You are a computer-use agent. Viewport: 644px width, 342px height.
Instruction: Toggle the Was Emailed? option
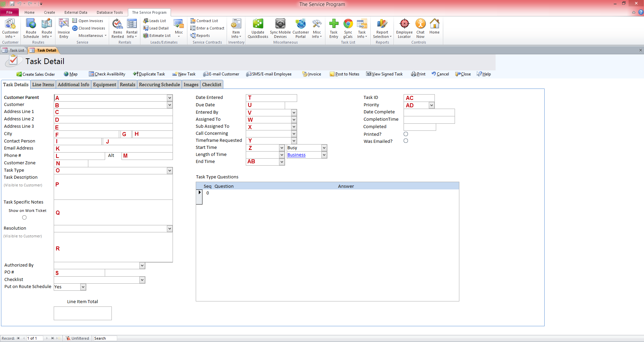pos(406,141)
